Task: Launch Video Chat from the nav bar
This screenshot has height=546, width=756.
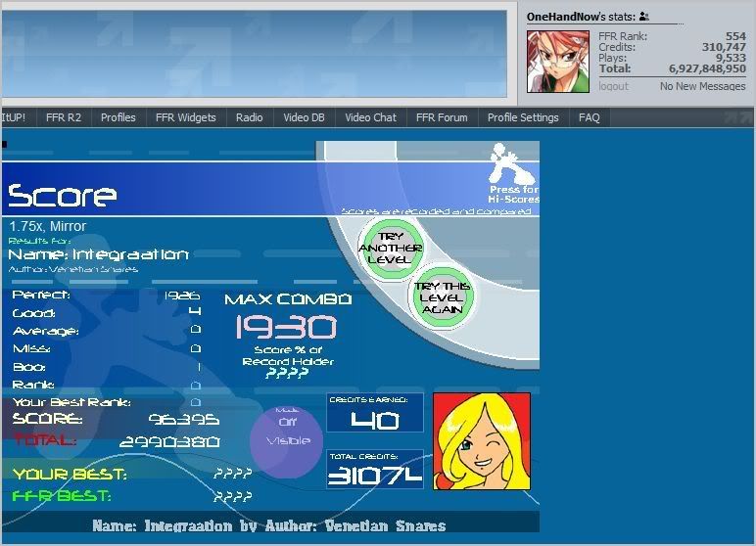Action: pyautogui.click(x=370, y=117)
